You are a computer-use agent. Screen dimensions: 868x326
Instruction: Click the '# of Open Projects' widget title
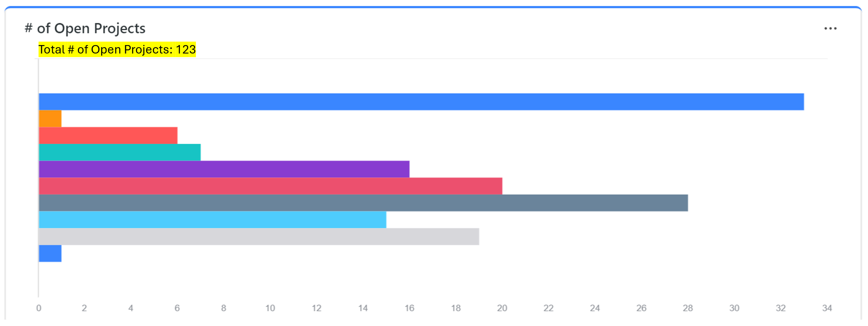pos(85,28)
